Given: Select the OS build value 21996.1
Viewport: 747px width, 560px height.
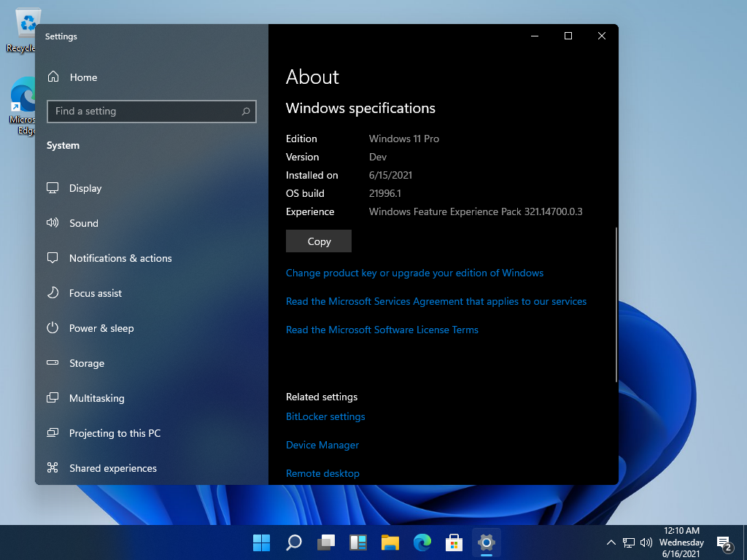Looking at the screenshot, I should point(385,193).
